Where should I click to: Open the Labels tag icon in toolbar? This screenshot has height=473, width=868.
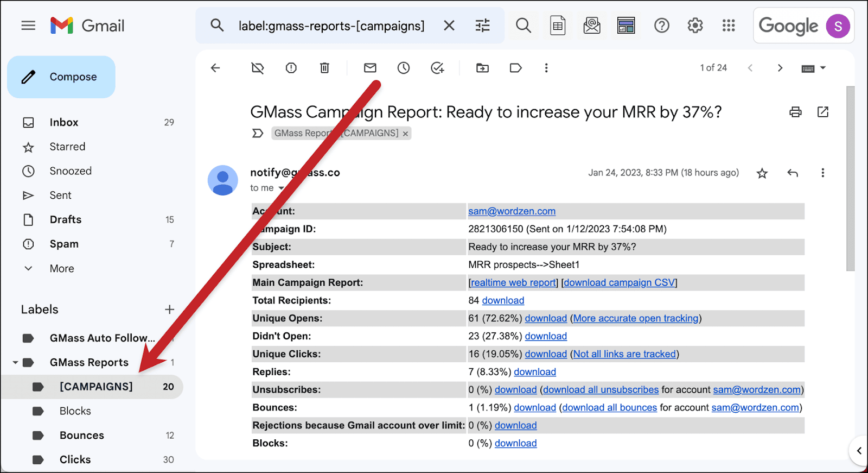point(516,68)
